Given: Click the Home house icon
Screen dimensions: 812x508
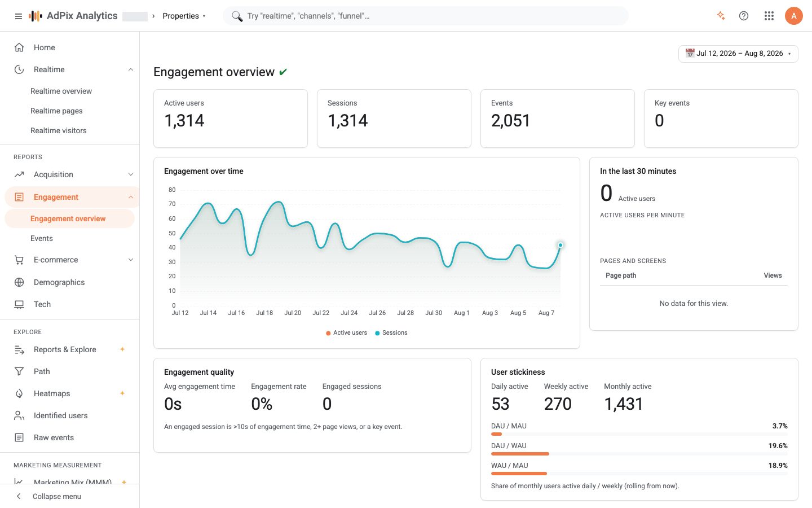Looking at the screenshot, I should click(19, 47).
